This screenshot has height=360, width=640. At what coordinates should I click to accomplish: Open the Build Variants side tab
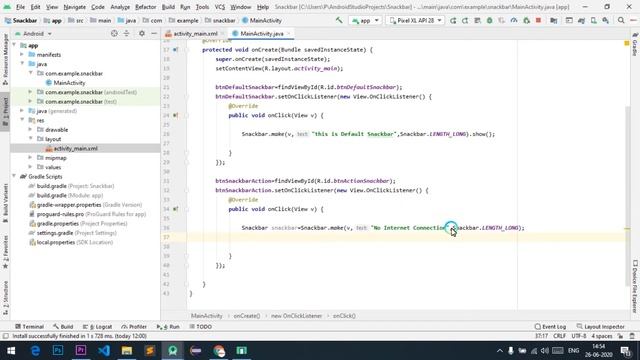click(5, 203)
